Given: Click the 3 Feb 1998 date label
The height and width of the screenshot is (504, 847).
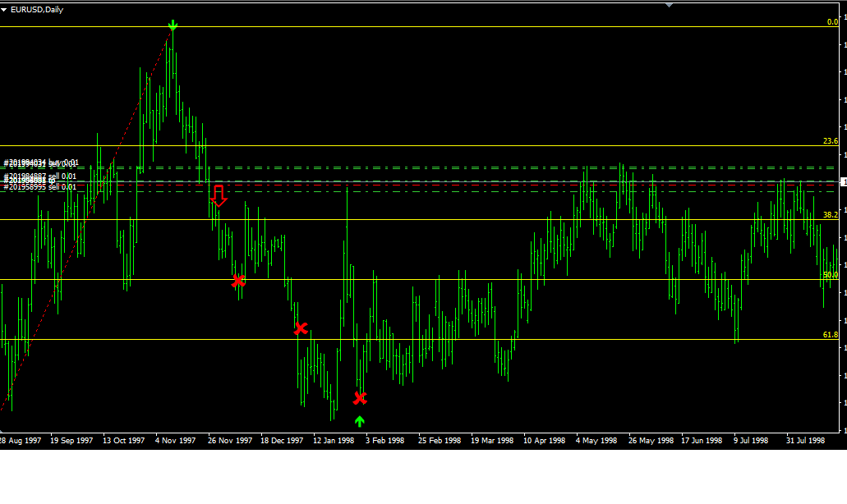Looking at the screenshot, I should [385, 440].
